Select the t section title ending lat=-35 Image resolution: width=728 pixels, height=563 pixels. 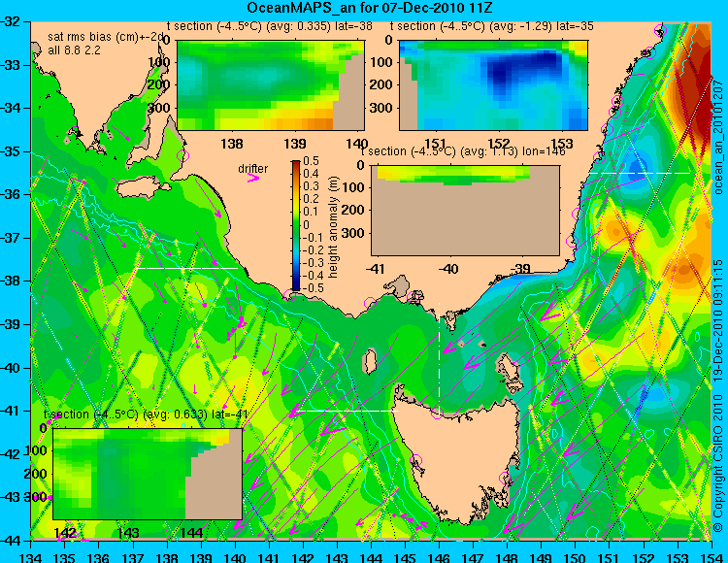coord(492,26)
